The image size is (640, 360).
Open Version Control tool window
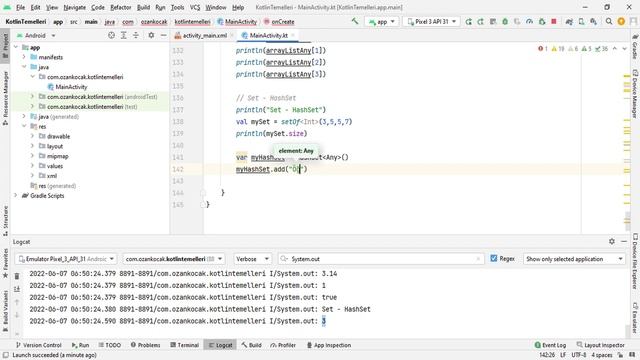[x=38, y=345]
